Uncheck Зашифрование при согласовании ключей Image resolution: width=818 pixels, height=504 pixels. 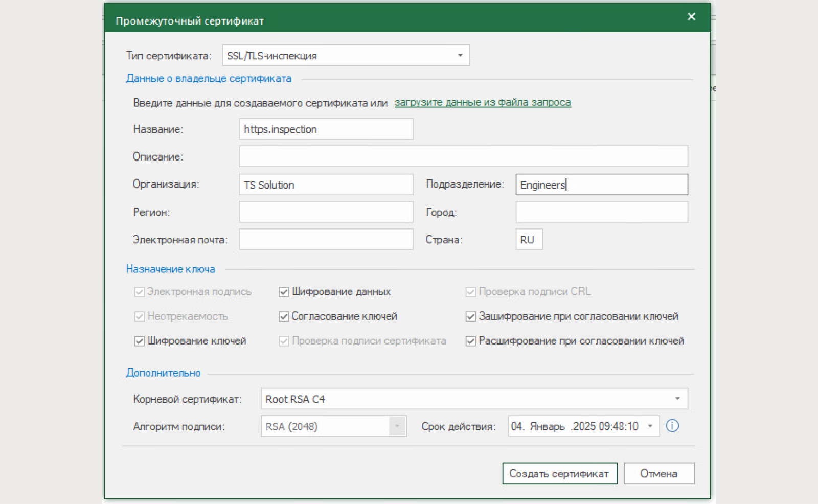[471, 316]
